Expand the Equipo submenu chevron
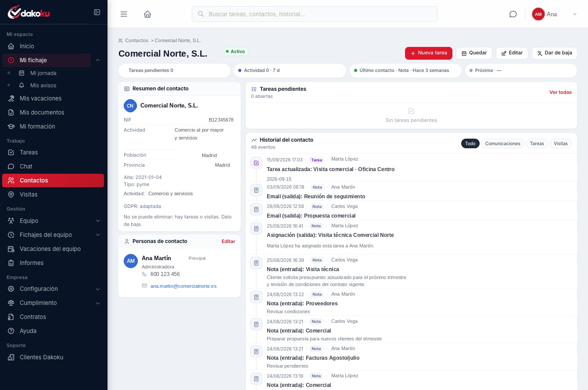The height and width of the screenshot is (390, 588). tap(98, 221)
